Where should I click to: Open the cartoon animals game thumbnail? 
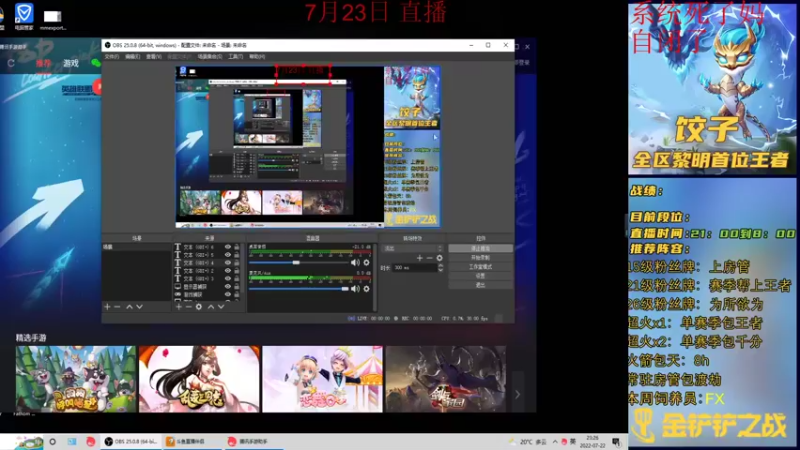pyautogui.click(x=76, y=379)
